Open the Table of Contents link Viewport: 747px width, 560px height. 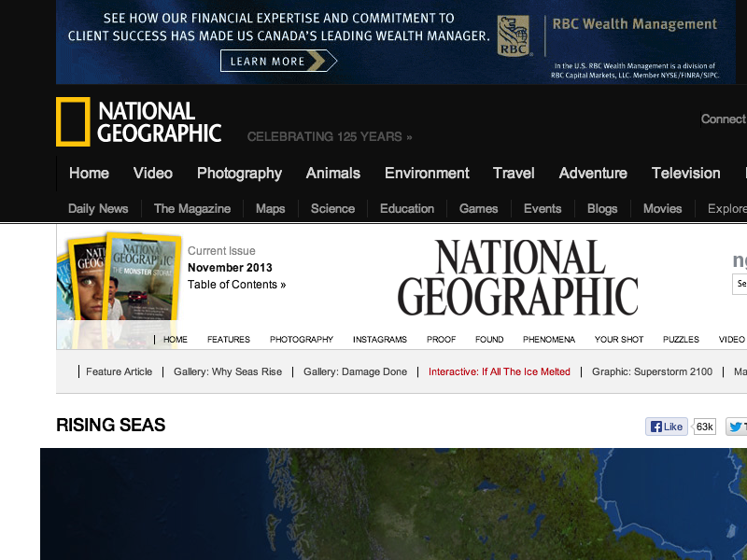tap(236, 285)
